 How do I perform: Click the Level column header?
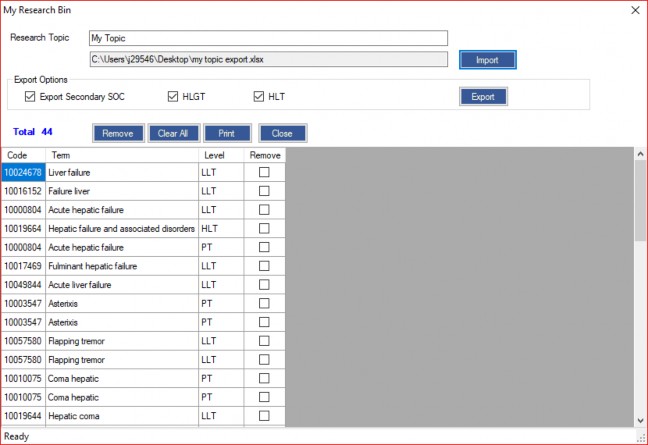220,155
